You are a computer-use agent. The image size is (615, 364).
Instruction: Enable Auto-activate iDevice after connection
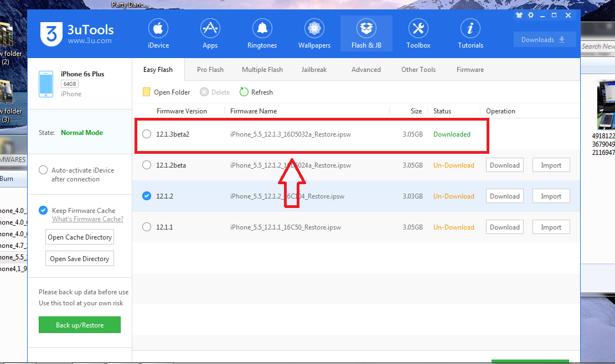(x=43, y=170)
